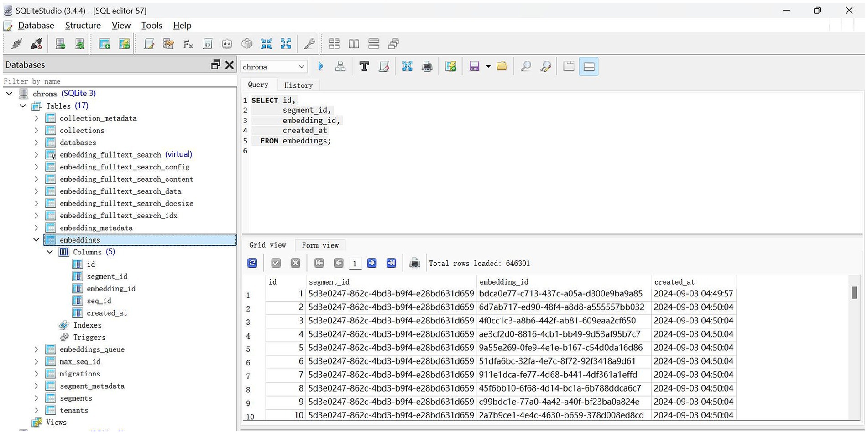The height and width of the screenshot is (434, 868).
Task: Open the collations editor (a-z) icon
Action: [x=227, y=44]
